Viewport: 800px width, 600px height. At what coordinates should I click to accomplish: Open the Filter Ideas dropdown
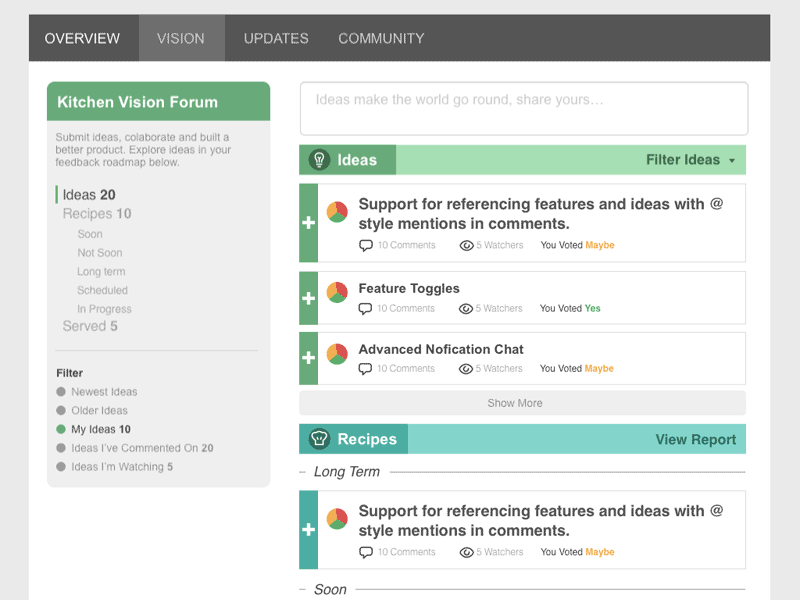pyautogui.click(x=691, y=160)
